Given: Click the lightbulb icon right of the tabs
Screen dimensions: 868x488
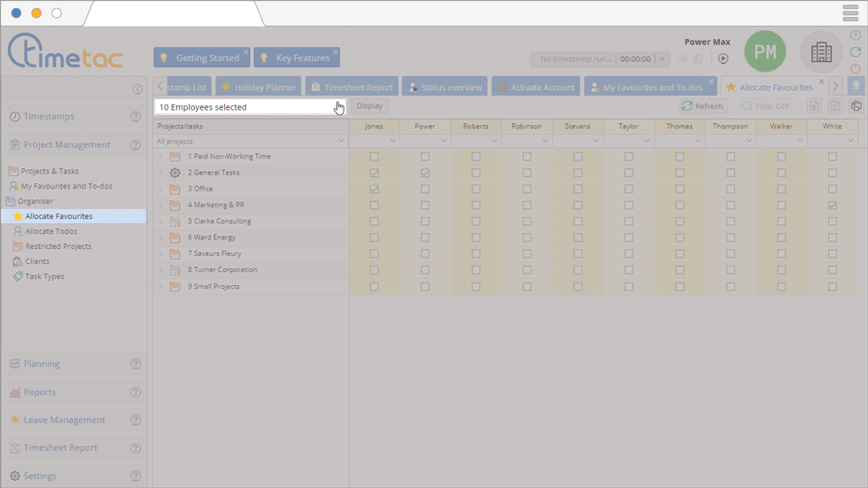Looking at the screenshot, I should pyautogui.click(x=856, y=86).
